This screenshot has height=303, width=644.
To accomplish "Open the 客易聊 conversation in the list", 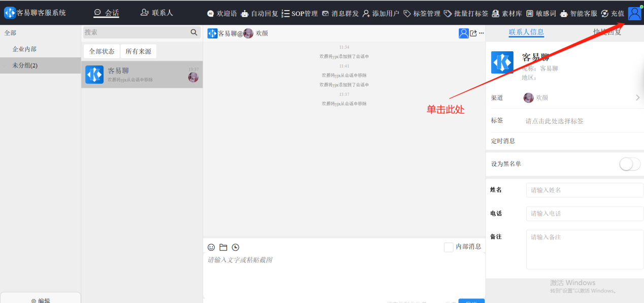I will pyautogui.click(x=142, y=75).
